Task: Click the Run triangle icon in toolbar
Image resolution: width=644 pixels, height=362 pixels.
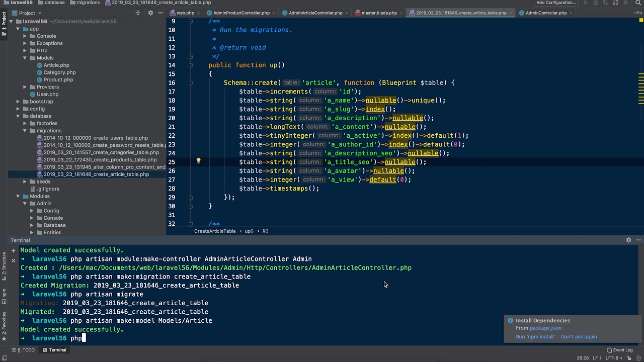Action: pyautogui.click(x=586, y=3)
